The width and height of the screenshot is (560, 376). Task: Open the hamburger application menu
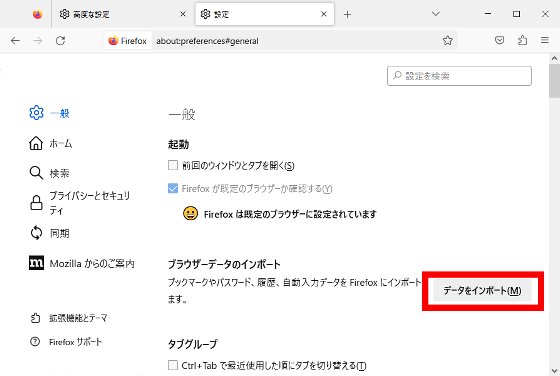[544, 40]
